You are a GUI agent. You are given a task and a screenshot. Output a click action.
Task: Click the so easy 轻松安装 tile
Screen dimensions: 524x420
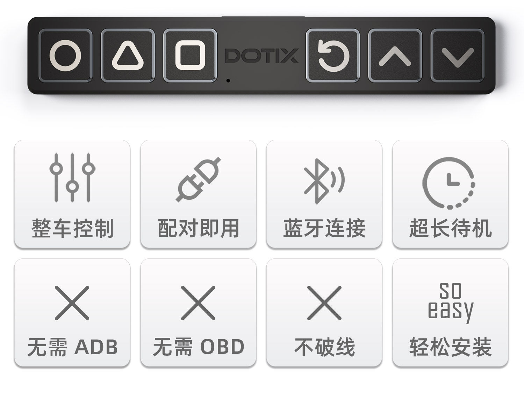pyautogui.click(x=450, y=313)
